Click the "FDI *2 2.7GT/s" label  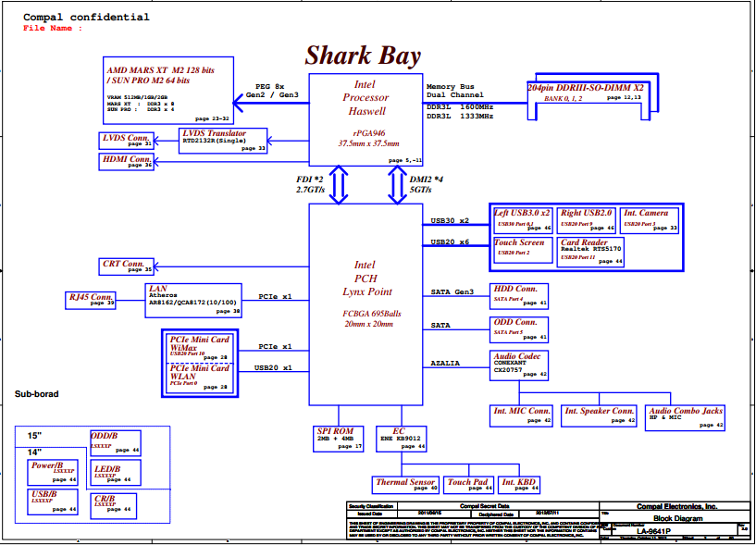click(x=310, y=185)
